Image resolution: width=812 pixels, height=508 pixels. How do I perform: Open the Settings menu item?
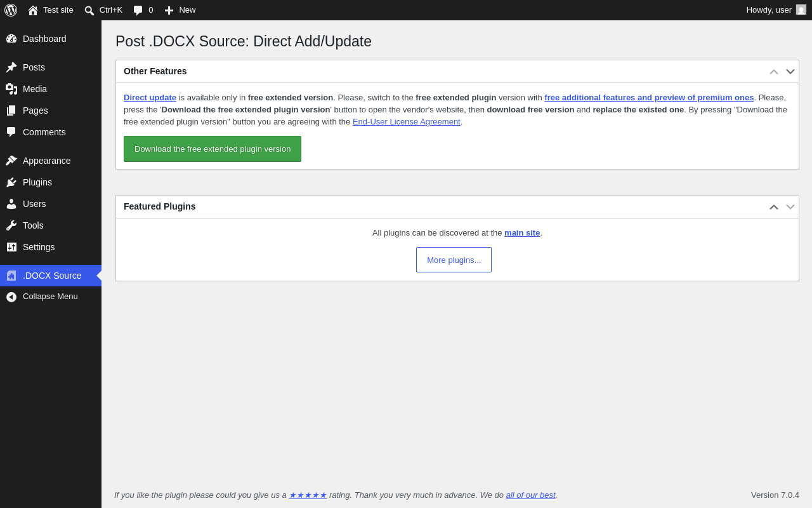(x=51, y=247)
